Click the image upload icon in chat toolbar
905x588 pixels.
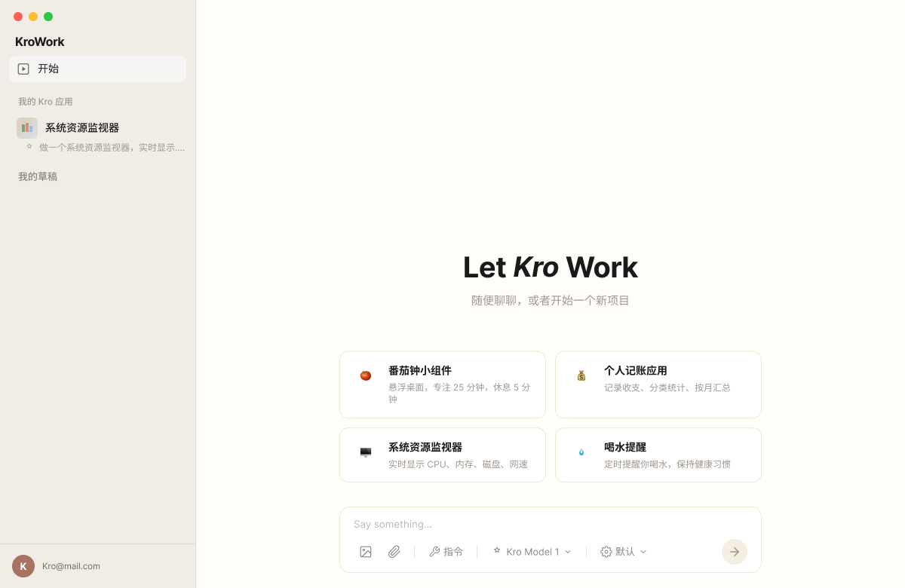366,551
